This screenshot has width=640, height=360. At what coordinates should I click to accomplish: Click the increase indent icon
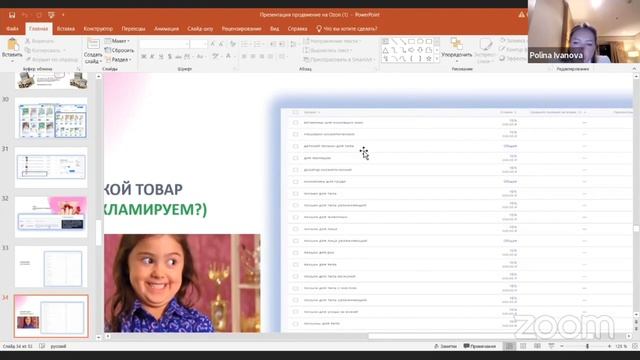point(282,44)
